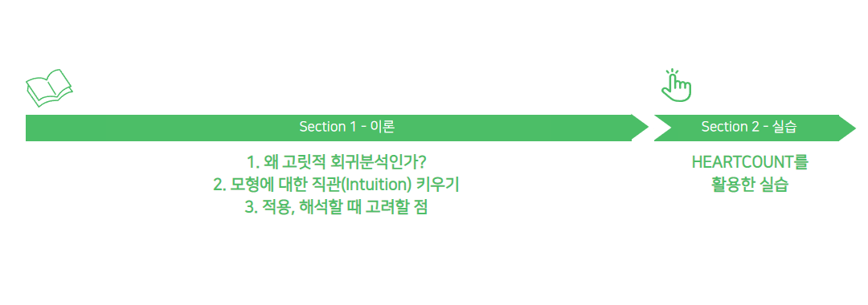The image size is (868, 305).
Task: Click the pointing hand tap icon
Action: pos(677,85)
